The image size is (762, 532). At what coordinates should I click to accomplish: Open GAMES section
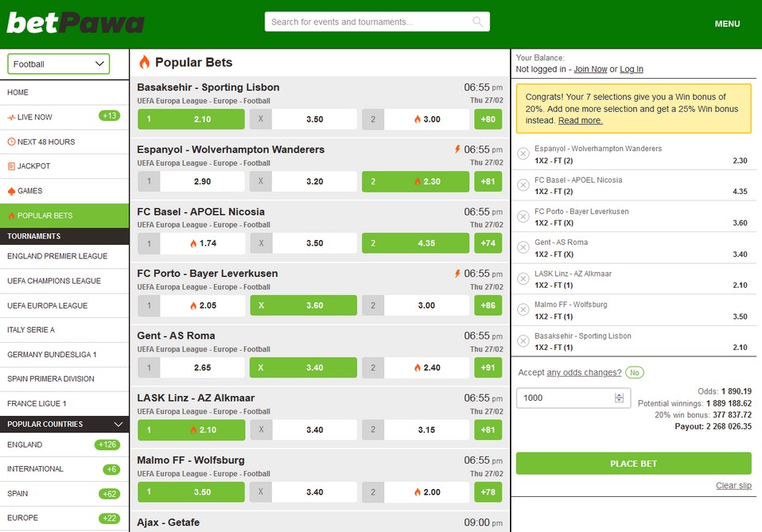click(x=64, y=191)
